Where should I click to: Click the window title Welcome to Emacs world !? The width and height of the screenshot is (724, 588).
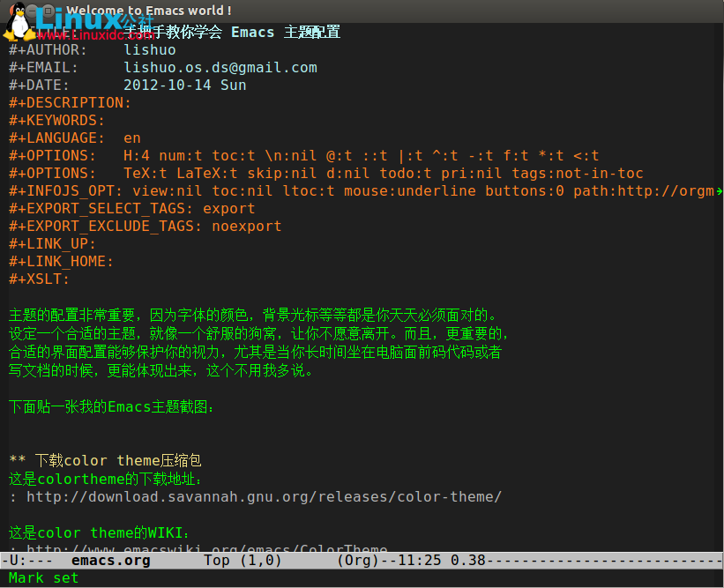pos(149,11)
